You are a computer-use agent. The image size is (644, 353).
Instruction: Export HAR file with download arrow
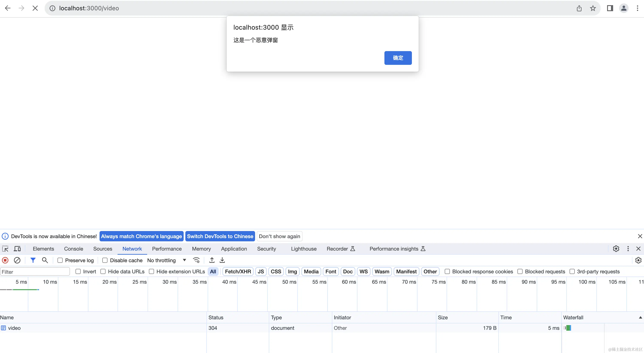click(x=222, y=260)
